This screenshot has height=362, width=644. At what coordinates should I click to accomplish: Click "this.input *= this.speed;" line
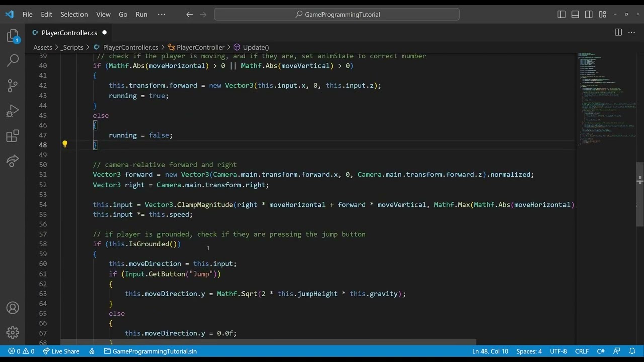[x=142, y=214]
